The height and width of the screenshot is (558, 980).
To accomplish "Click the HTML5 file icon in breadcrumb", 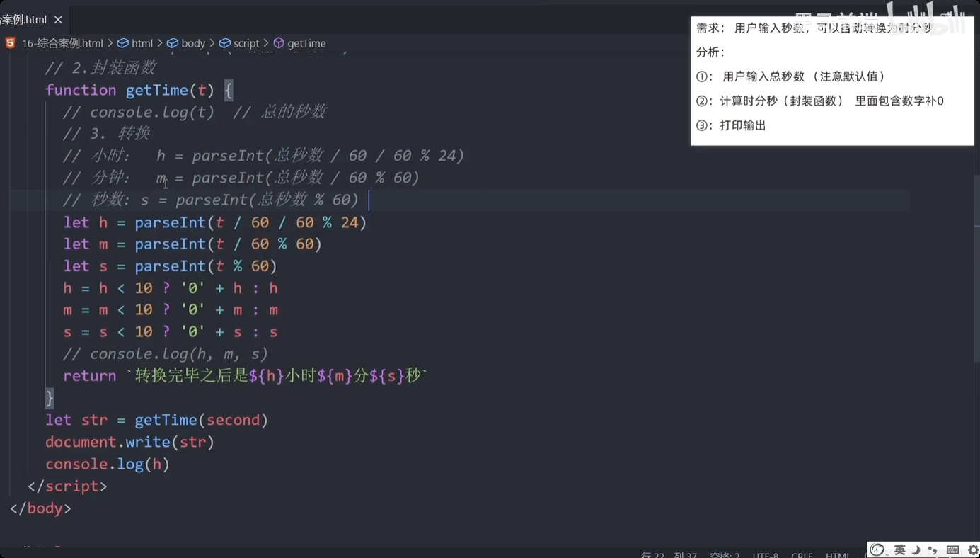I will coord(11,43).
